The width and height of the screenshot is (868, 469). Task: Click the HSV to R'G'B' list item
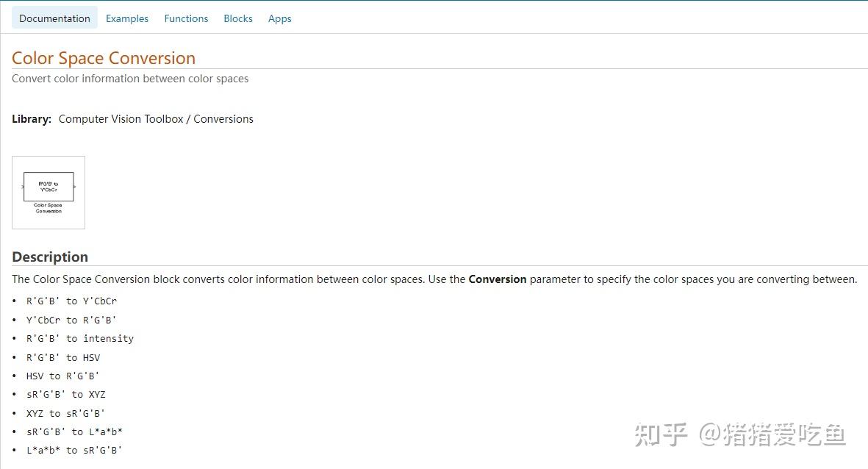pyautogui.click(x=63, y=376)
